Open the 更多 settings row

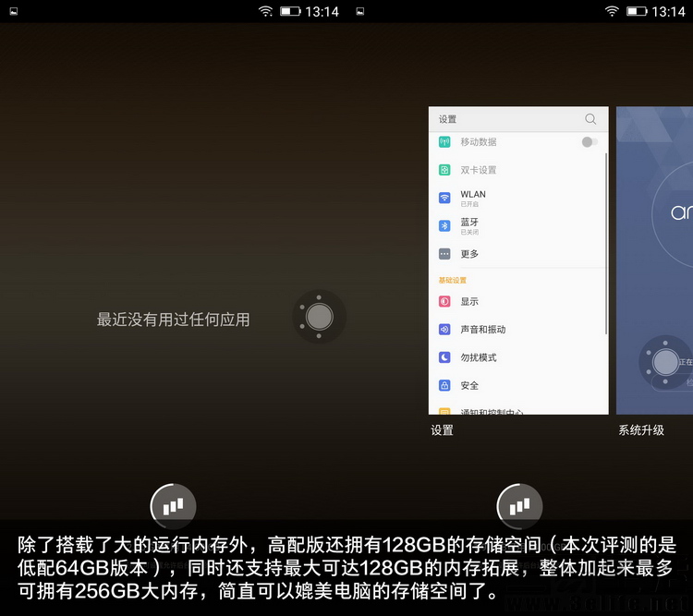pos(518,254)
